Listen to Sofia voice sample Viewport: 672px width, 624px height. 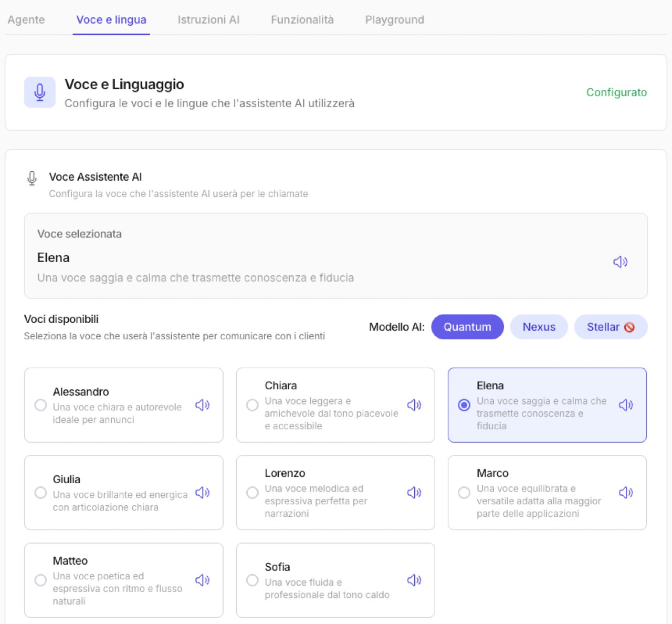pos(414,580)
